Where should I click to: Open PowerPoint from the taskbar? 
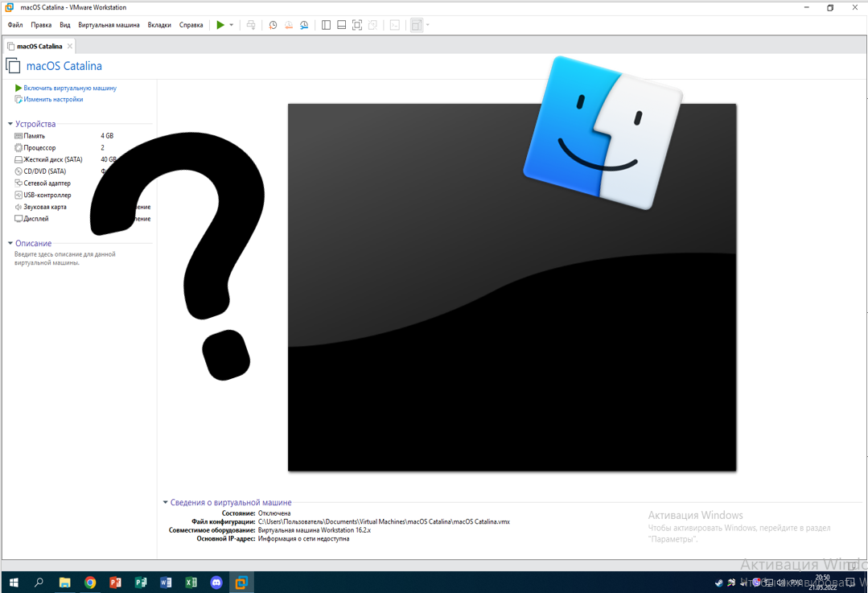[115, 583]
